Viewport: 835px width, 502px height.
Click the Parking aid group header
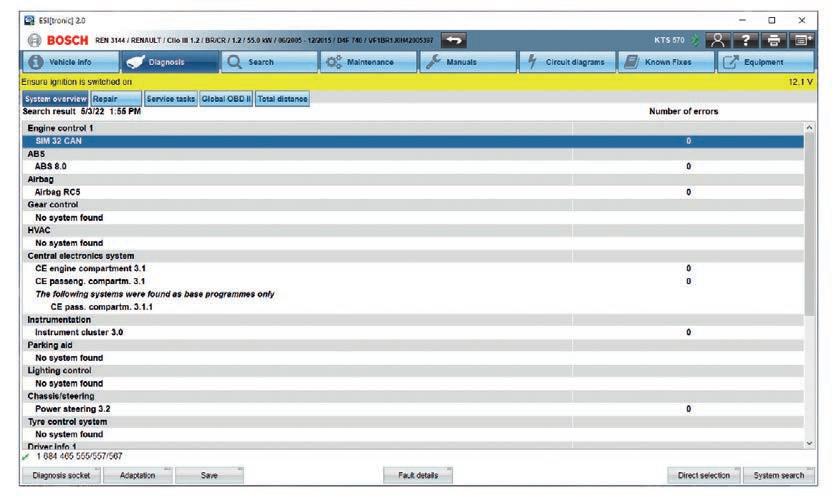(x=413, y=345)
